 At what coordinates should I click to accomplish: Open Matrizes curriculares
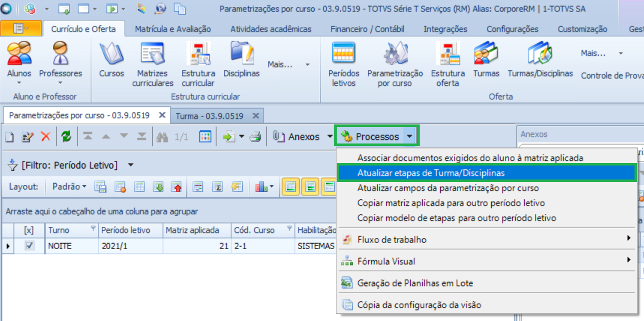coord(152,64)
